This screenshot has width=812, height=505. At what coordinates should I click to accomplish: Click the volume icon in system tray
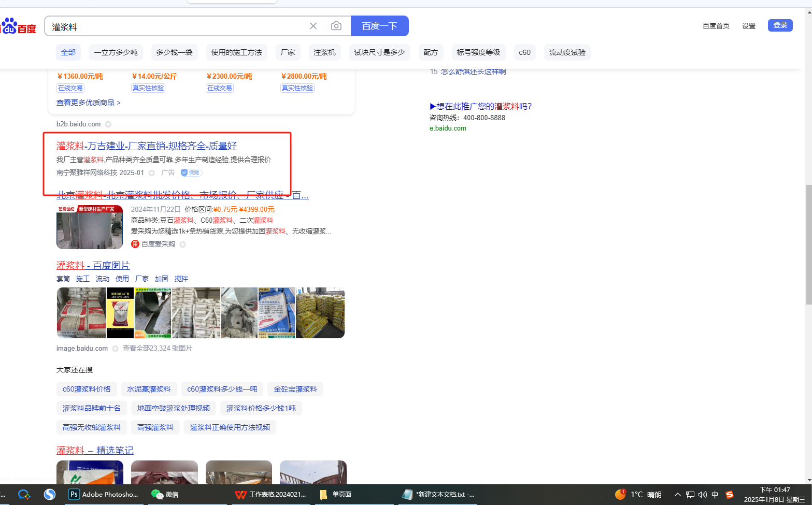[x=702, y=495]
